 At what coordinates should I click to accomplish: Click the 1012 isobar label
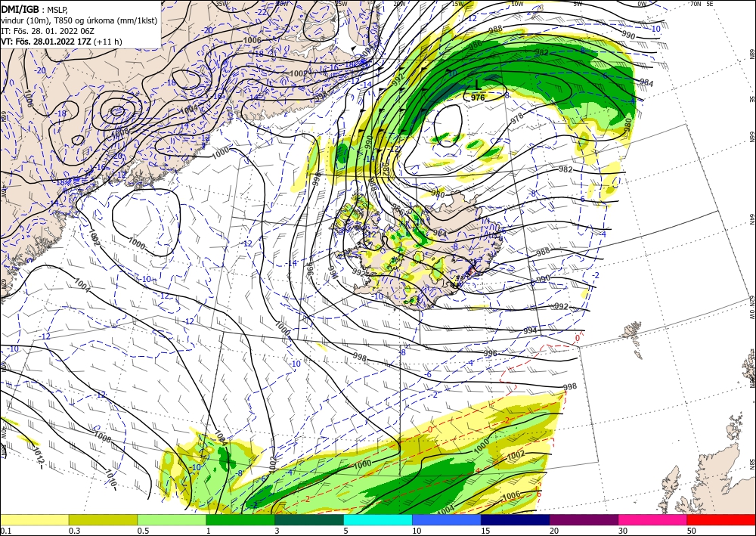point(39,456)
